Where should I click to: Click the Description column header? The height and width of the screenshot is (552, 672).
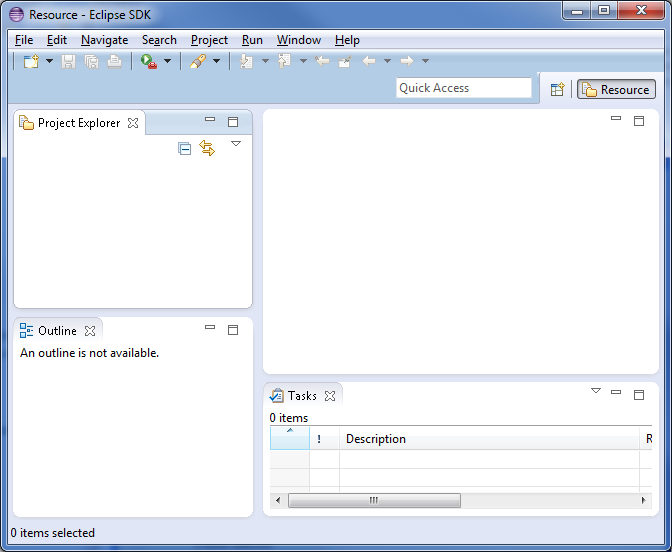(x=489, y=438)
